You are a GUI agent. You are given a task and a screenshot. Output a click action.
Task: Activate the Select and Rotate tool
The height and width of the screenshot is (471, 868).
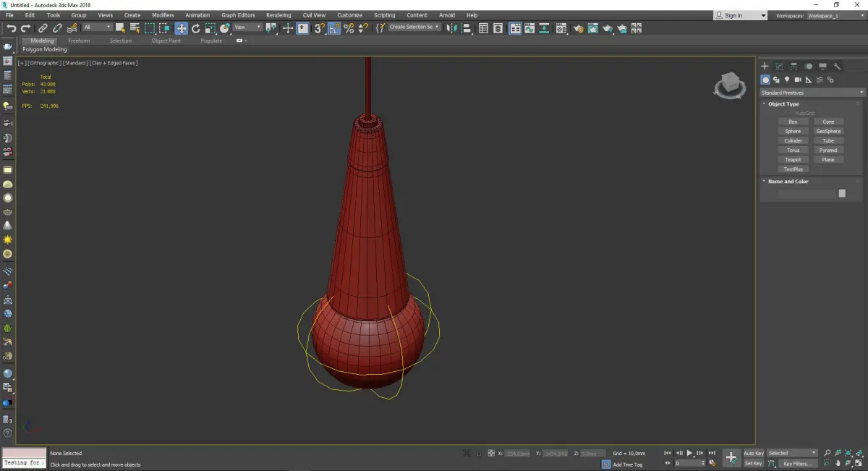click(x=195, y=28)
